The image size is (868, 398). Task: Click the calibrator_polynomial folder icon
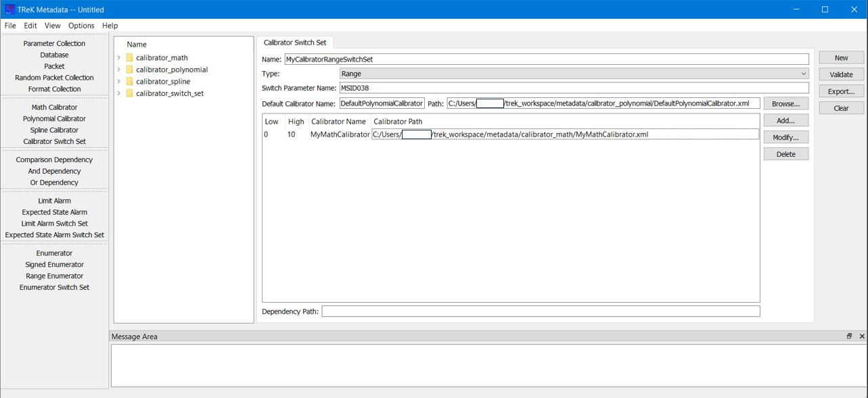[129, 70]
